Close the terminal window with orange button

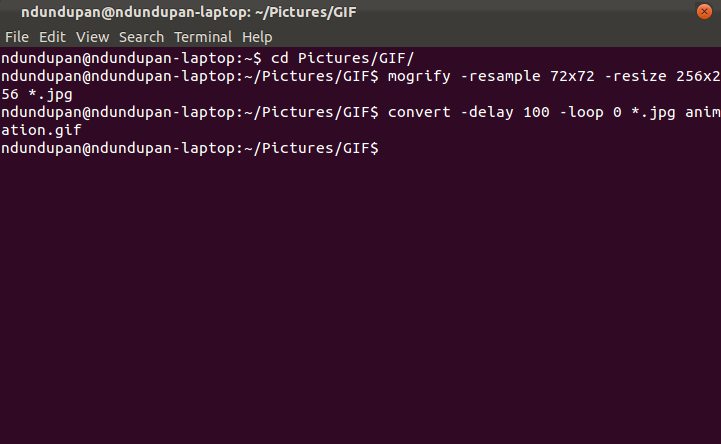[704, 11]
